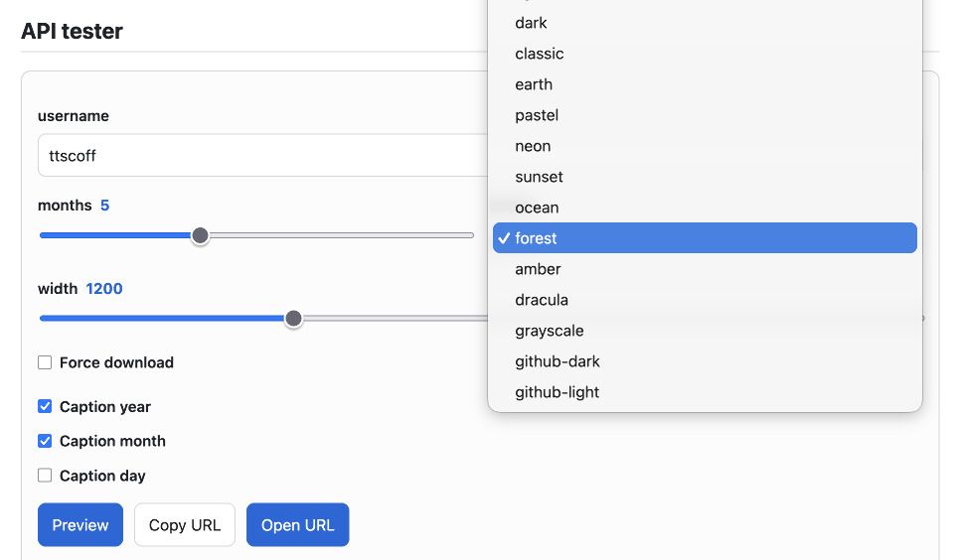
Task: Click the checked forest option
Action: click(x=705, y=238)
